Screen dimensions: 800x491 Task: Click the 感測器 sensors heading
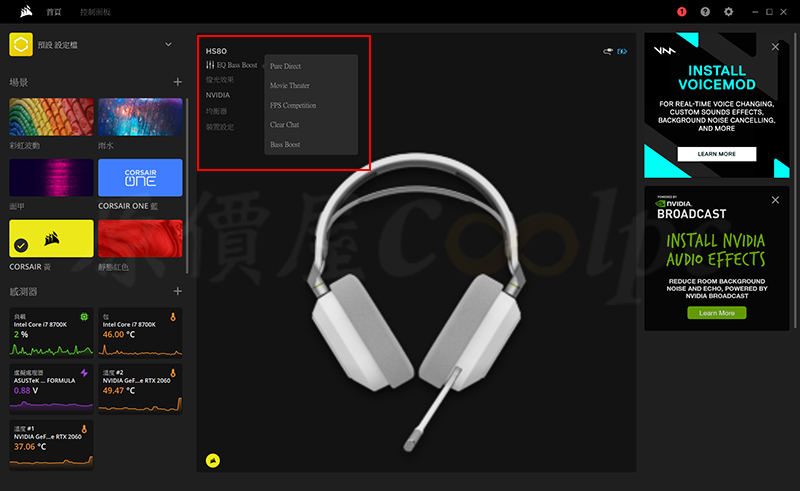click(23, 291)
